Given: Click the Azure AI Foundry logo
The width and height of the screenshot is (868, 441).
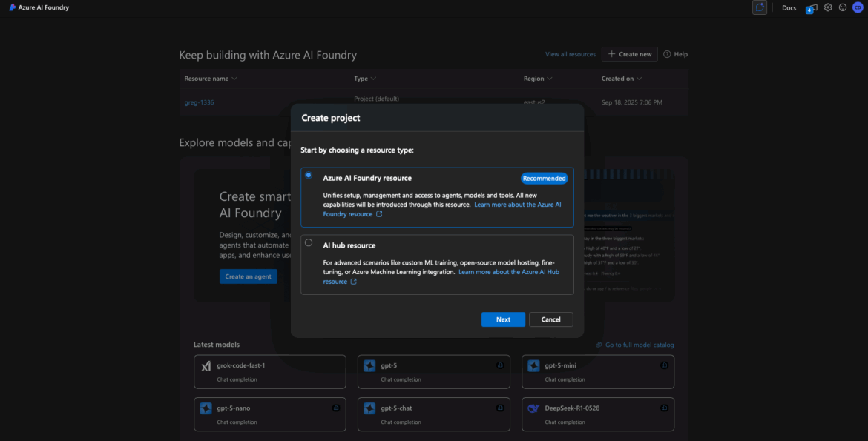Looking at the screenshot, I should [12, 7].
